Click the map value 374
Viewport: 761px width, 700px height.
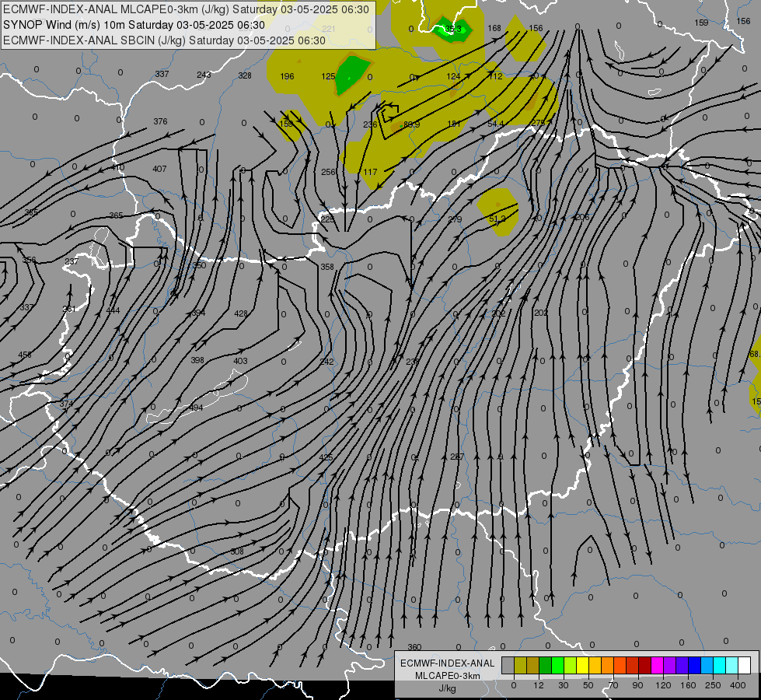67,404
